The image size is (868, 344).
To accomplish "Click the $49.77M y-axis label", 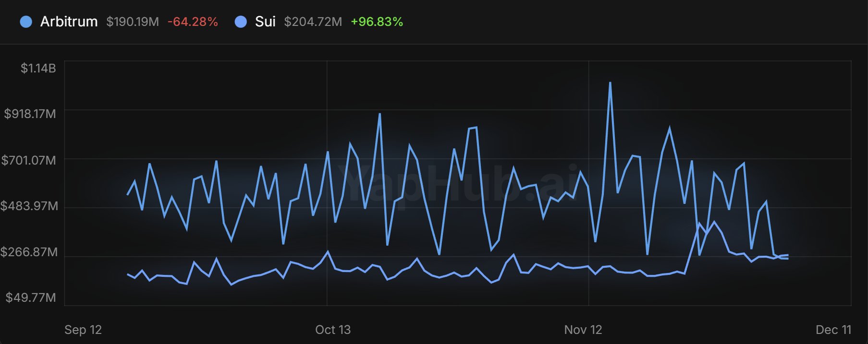I will (31, 297).
